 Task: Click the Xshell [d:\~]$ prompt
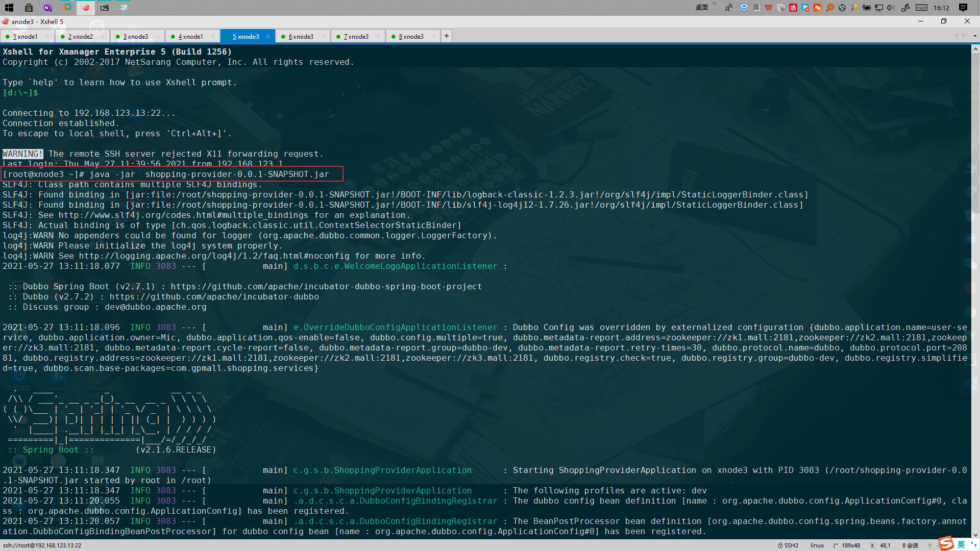[x=20, y=92]
